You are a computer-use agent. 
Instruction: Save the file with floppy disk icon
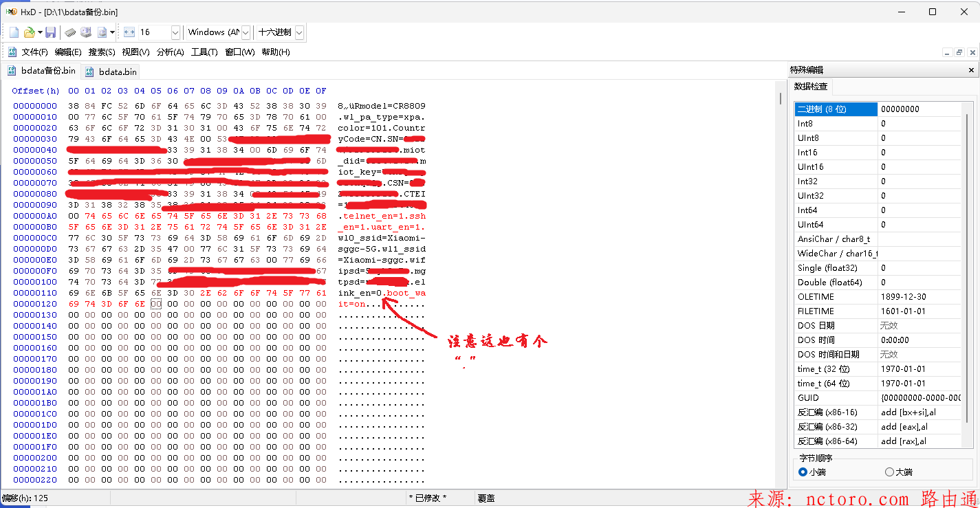[50, 32]
